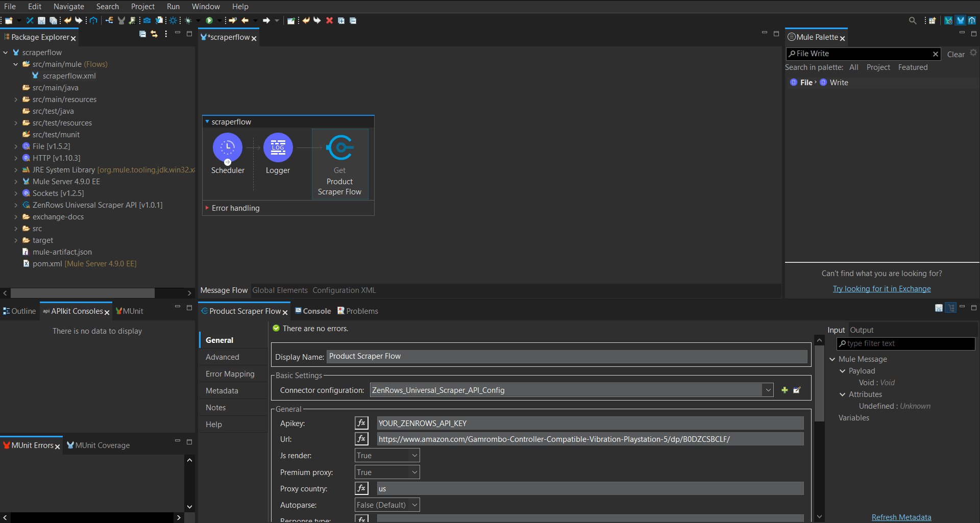Click the 'type filter text' metadata field

click(905, 343)
